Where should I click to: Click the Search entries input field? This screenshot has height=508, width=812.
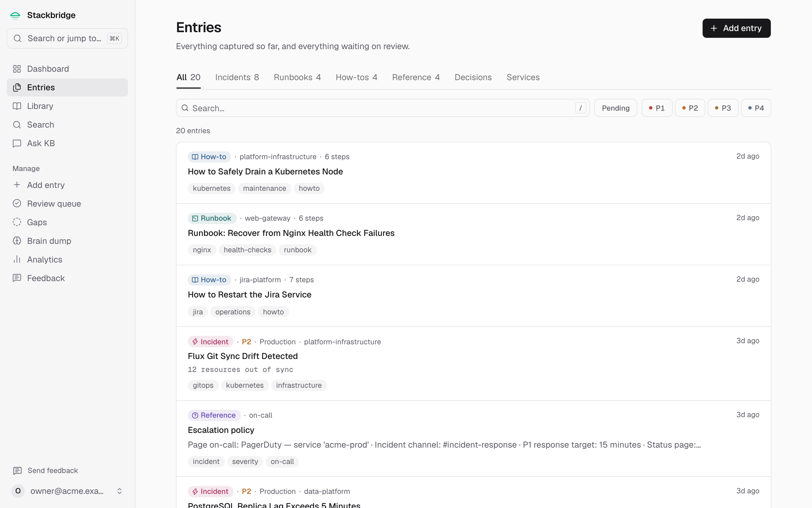(x=383, y=108)
